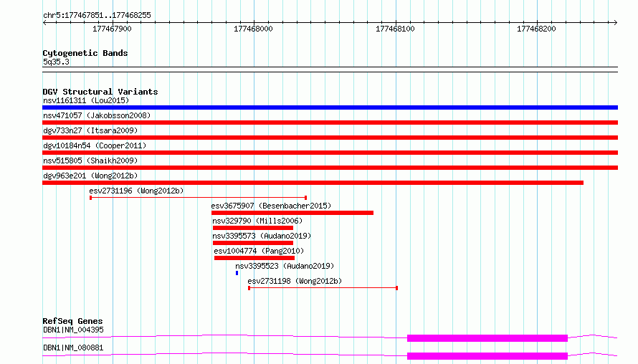Screen dimensions: 638x364
Task: Click the dgv733n27 (Itsara2009) label
Action: (x=90, y=130)
